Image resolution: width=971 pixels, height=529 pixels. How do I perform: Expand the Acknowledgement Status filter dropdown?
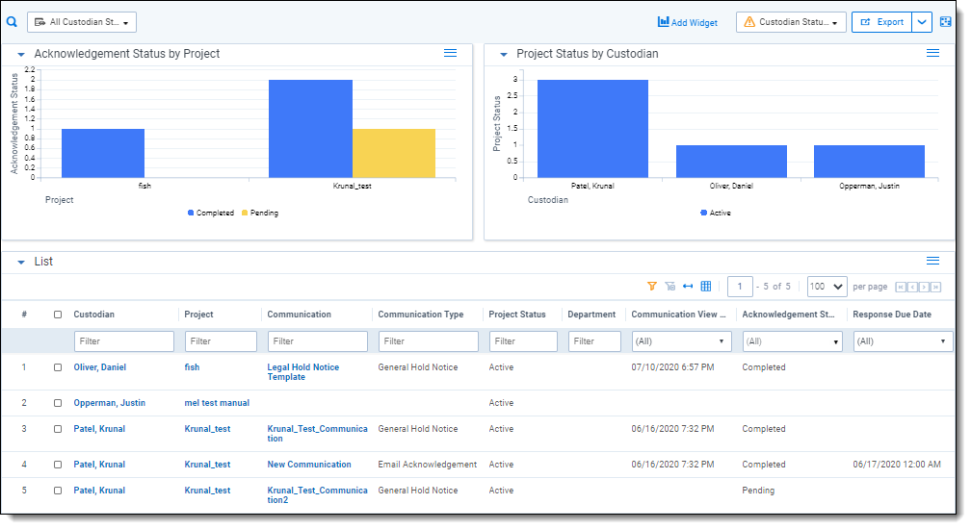point(791,341)
